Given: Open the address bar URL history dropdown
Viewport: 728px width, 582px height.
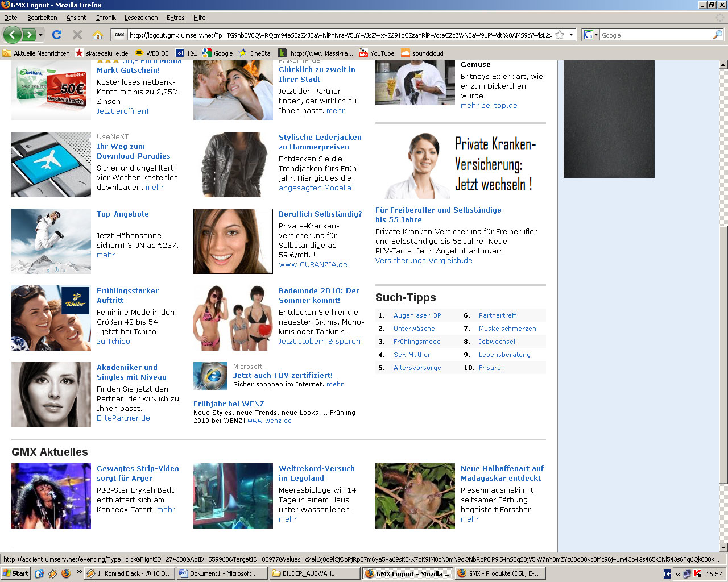Looking at the screenshot, I should (571, 35).
